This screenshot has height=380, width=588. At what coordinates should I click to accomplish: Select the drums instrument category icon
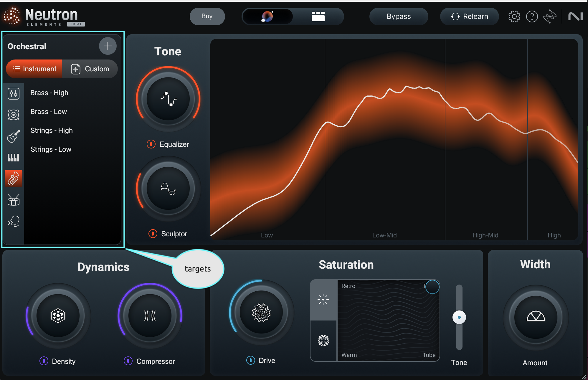tap(14, 200)
